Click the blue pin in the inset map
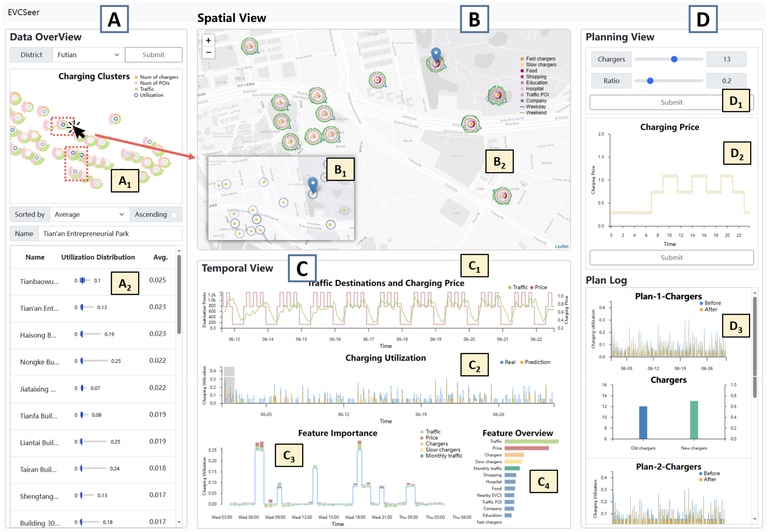Screen dimensions: 768x532 [x=312, y=184]
